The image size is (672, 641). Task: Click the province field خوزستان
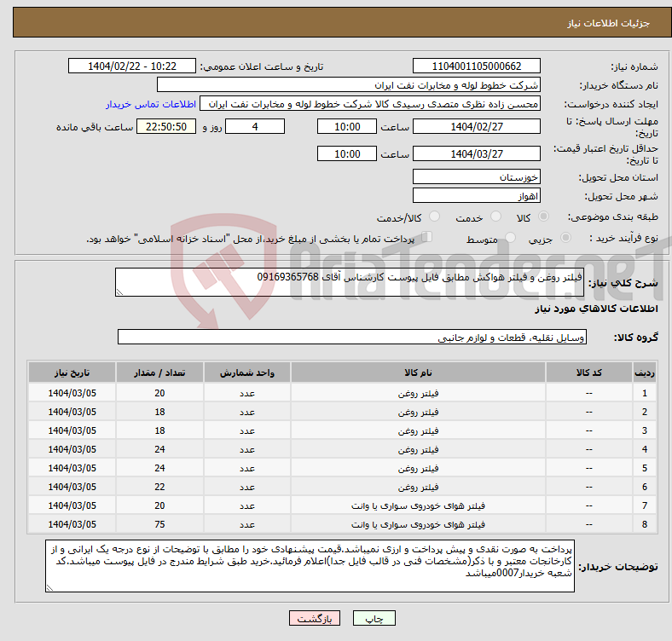click(476, 176)
